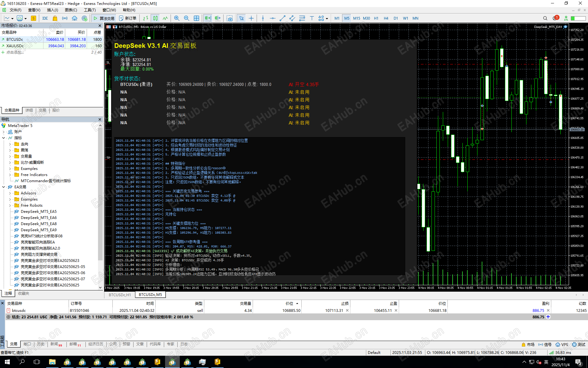Remove the stop loss on btcusdc order

(347, 311)
